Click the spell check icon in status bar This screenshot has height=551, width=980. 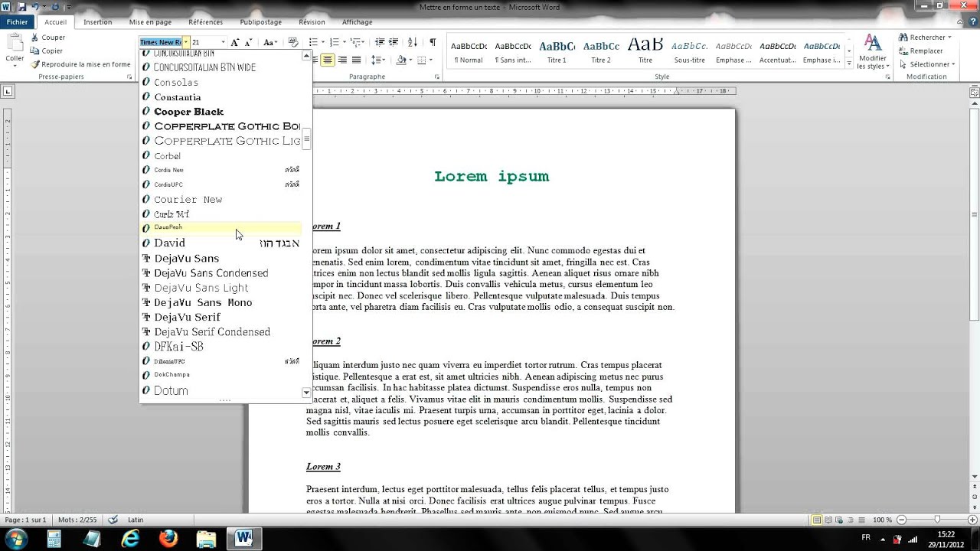pos(113,520)
